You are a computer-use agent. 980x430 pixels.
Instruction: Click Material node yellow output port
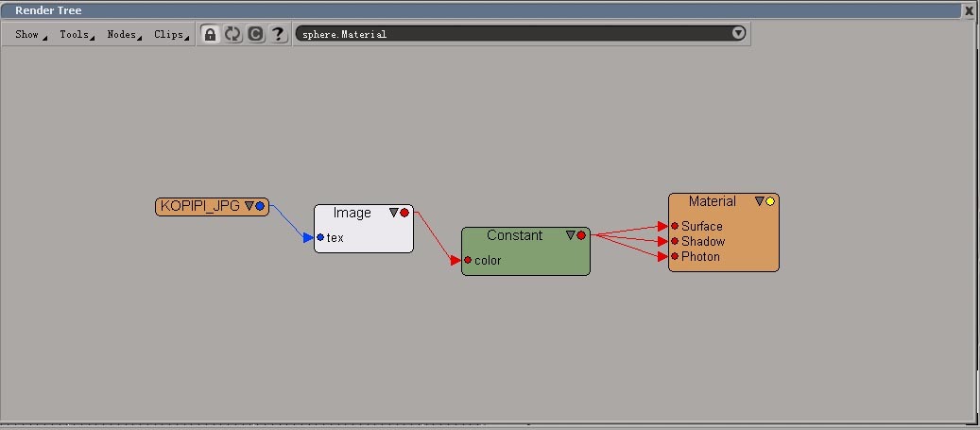(770, 201)
